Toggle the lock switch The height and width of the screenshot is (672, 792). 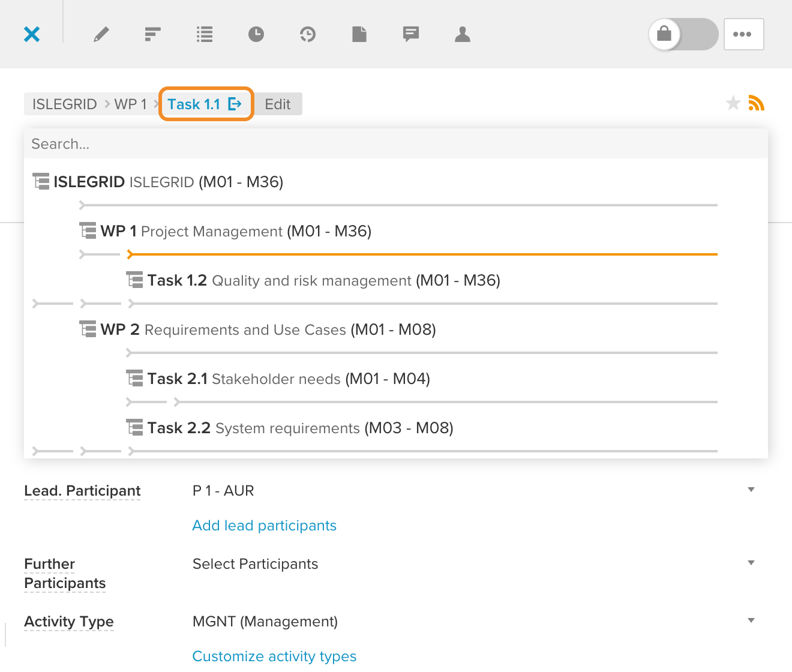point(683,34)
